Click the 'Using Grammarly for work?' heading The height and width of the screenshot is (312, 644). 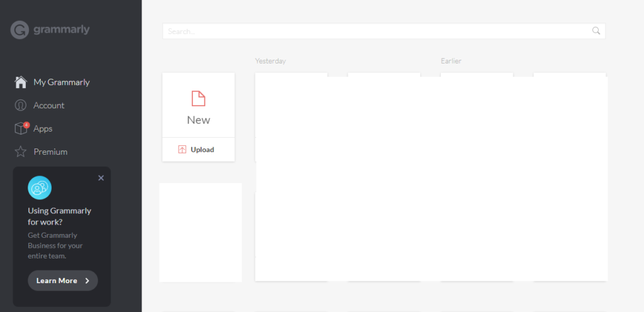pyautogui.click(x=60, y=216)
